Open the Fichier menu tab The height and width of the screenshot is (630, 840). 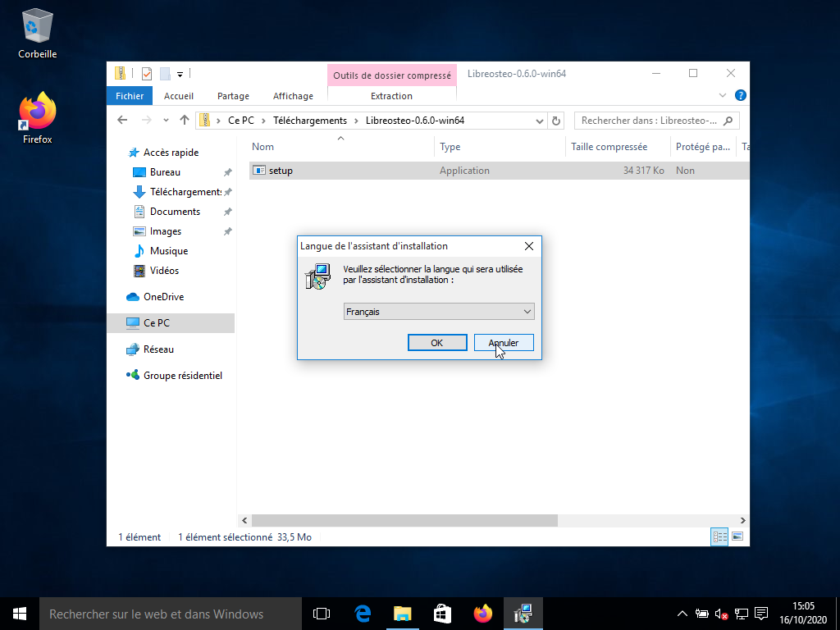tap(130, 96)
